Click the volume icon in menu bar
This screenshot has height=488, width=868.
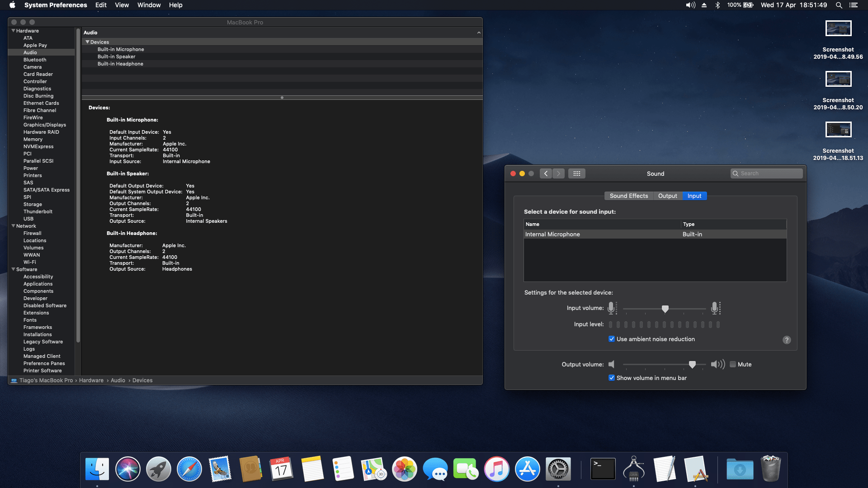pyautogui.click(x=690, y=5)
